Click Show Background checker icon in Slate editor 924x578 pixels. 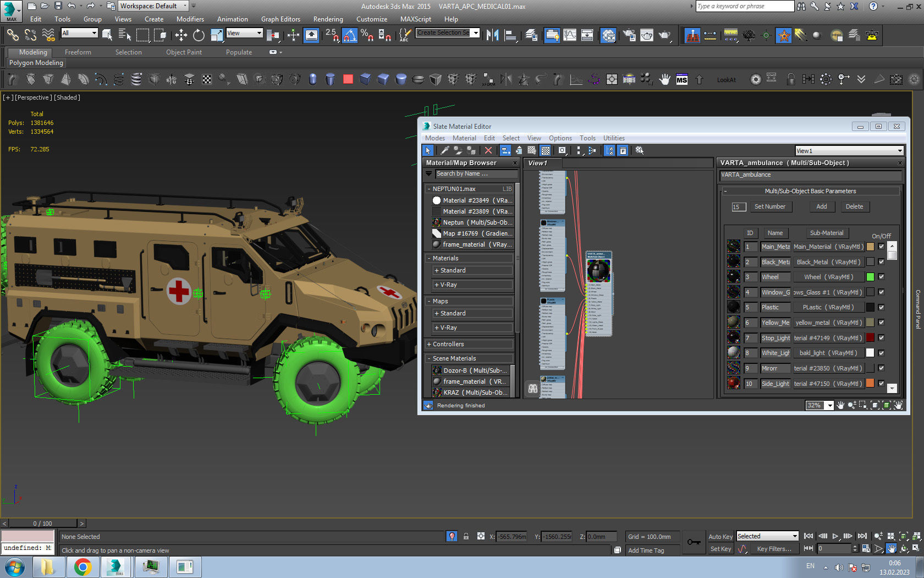545,150
